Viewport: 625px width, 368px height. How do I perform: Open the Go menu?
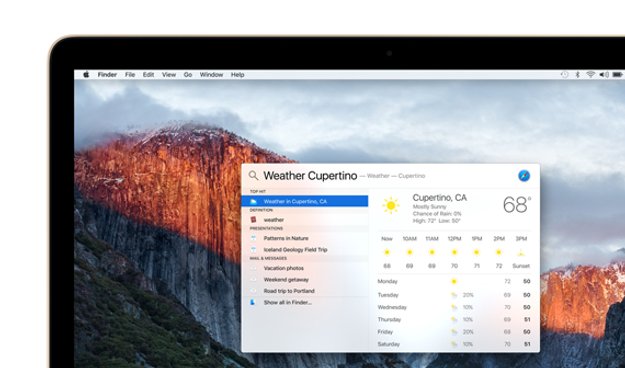(188, 75)
